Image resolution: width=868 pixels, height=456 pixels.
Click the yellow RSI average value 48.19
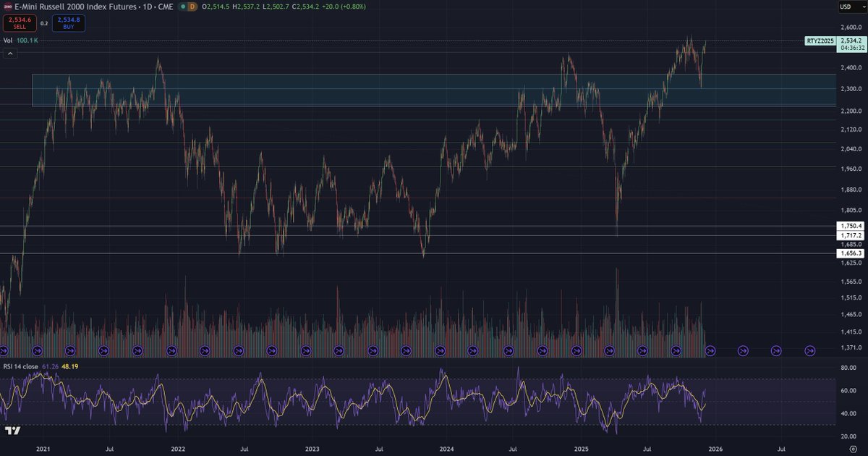69,366
